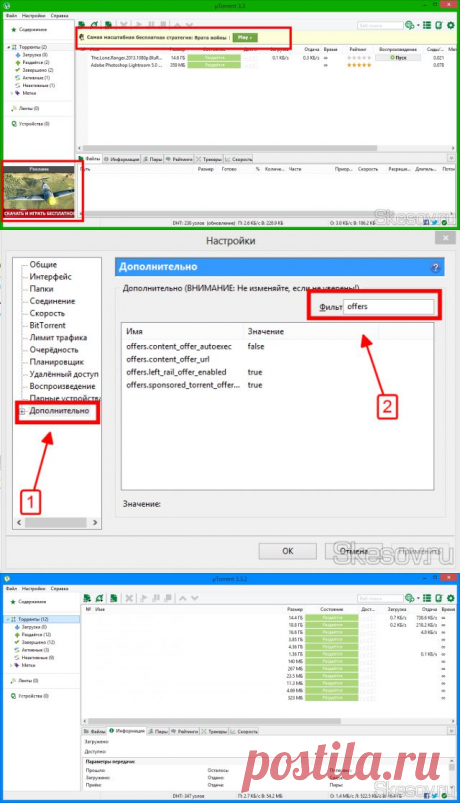Click green network status icon, top window
The height and width of the screenshot is (803, 460).
[444, 223]
